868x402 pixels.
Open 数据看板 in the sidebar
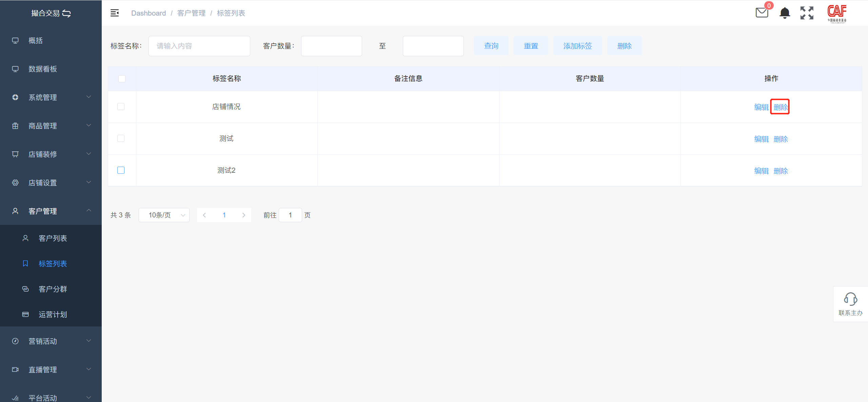point(51,69)
